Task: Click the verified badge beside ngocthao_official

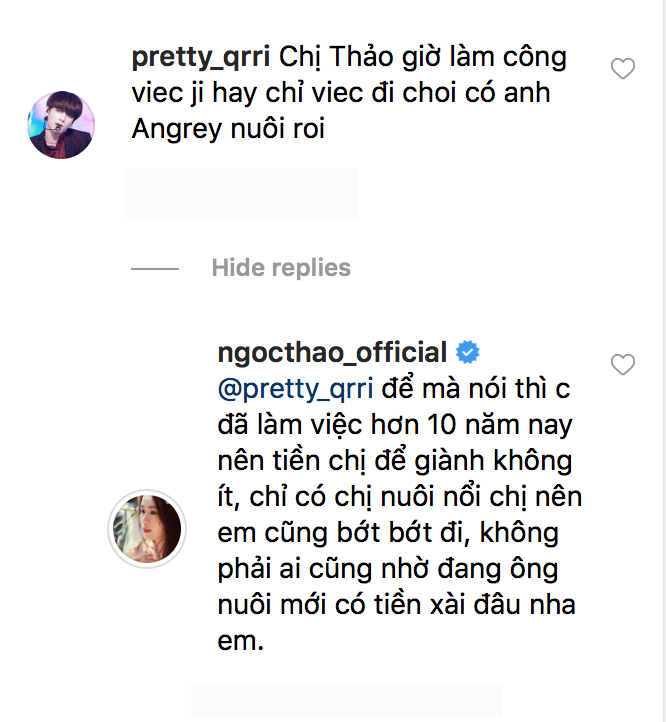Action: [x=467, y=353]
